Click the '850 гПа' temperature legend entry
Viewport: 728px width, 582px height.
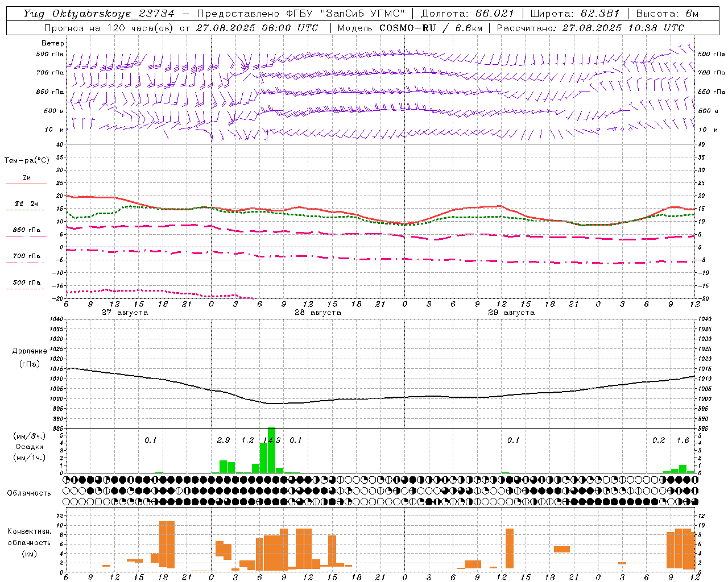click(x=26, y=230)
